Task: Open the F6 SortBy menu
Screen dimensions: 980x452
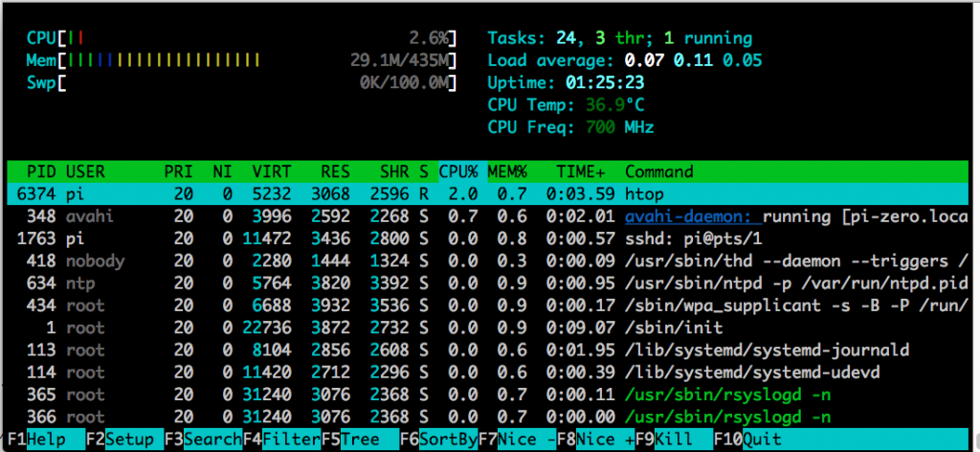Action: (440, 440)
